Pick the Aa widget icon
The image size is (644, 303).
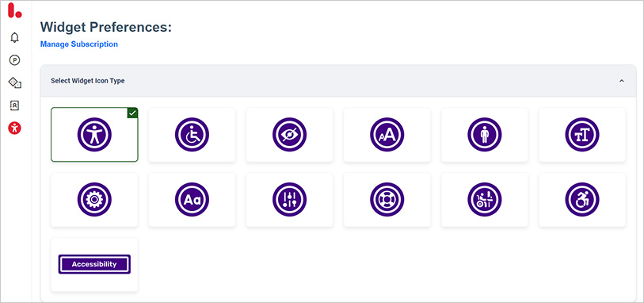(x=192, y=200)
